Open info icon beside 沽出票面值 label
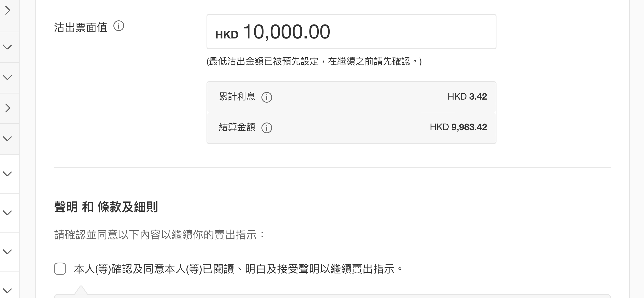Viewport: 644px width, 298px height. [119, 26]
